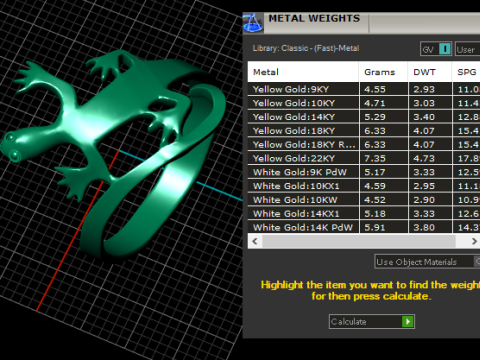Click the METAL WEIGHTS panel title
This screenshot has height=360, width=480.
pos(314,18)
